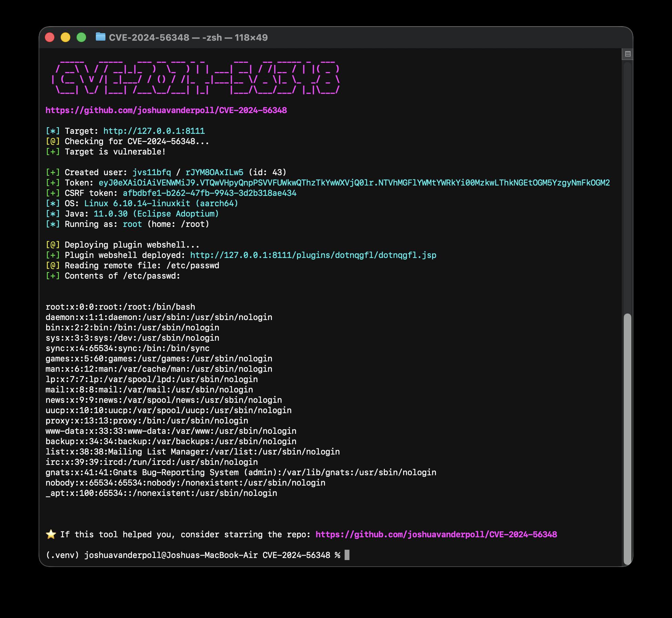Click the star emoji near bottom
The width and height of the screenshot is (672, 618).
tap(51, 534)
